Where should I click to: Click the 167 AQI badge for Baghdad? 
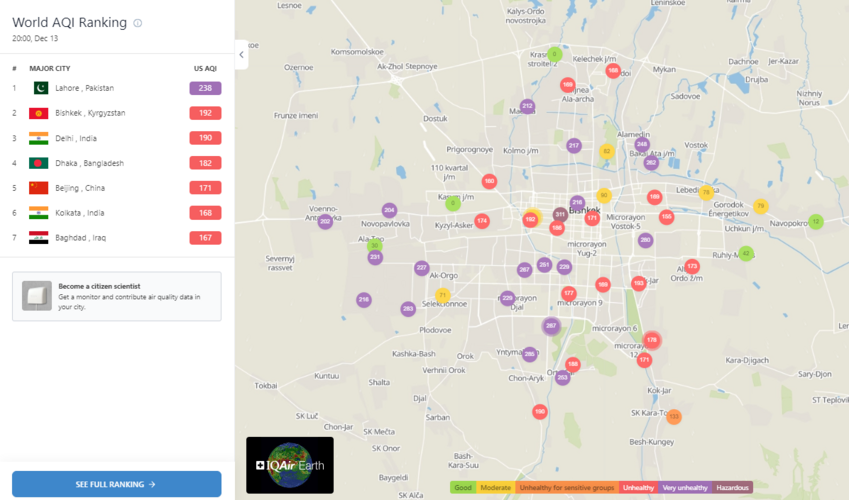[x=205, y=238]
